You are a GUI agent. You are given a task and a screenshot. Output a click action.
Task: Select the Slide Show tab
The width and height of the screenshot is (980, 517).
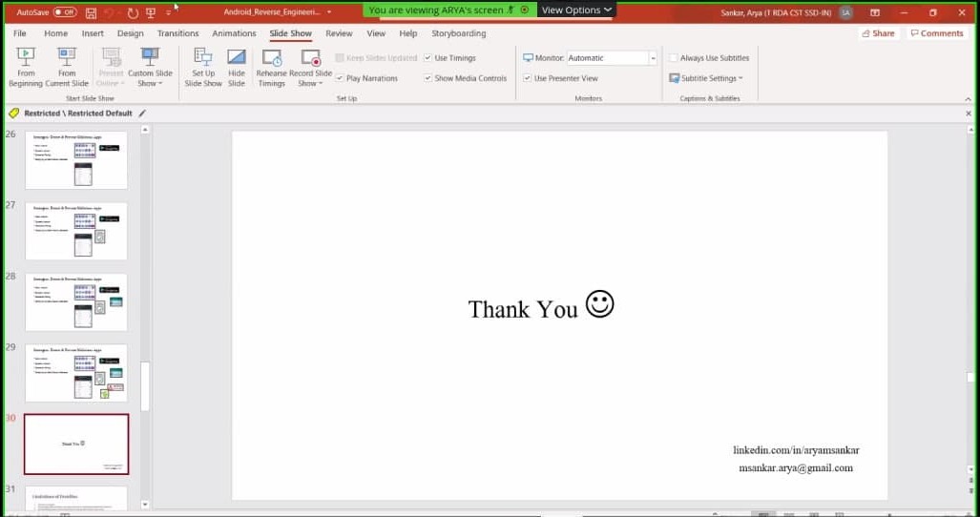click(291, 33)
